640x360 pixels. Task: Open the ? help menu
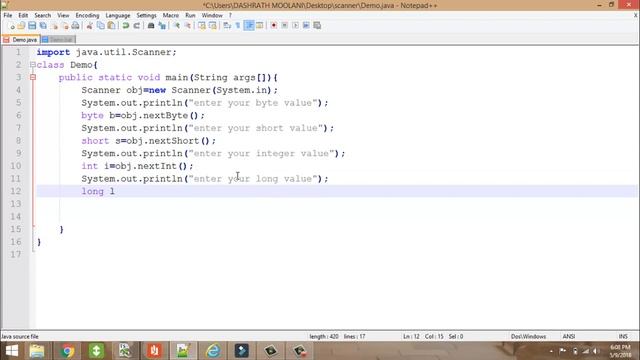coord(230,15)
